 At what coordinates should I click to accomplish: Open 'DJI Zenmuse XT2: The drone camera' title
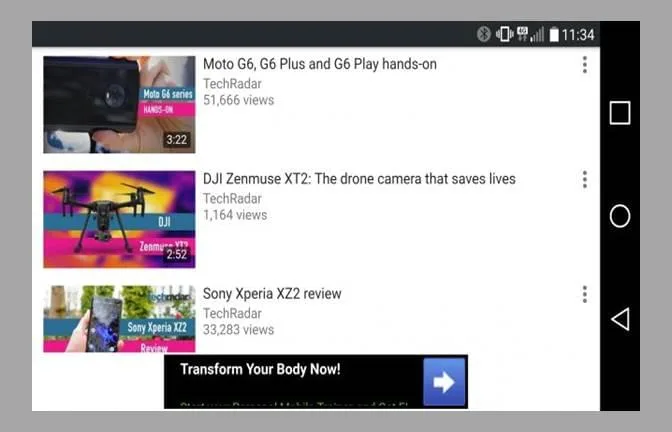click(359, 179)
